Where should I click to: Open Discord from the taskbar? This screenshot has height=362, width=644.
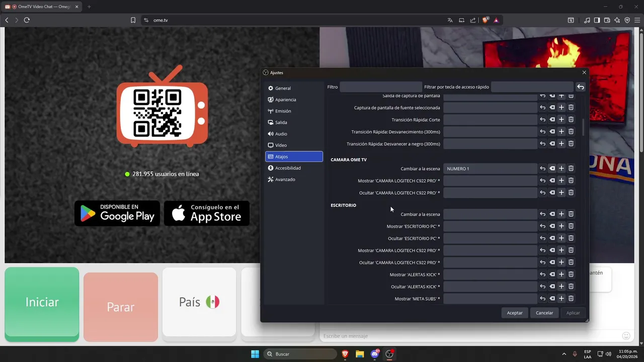pyautogui.click(x=375, y=354)
